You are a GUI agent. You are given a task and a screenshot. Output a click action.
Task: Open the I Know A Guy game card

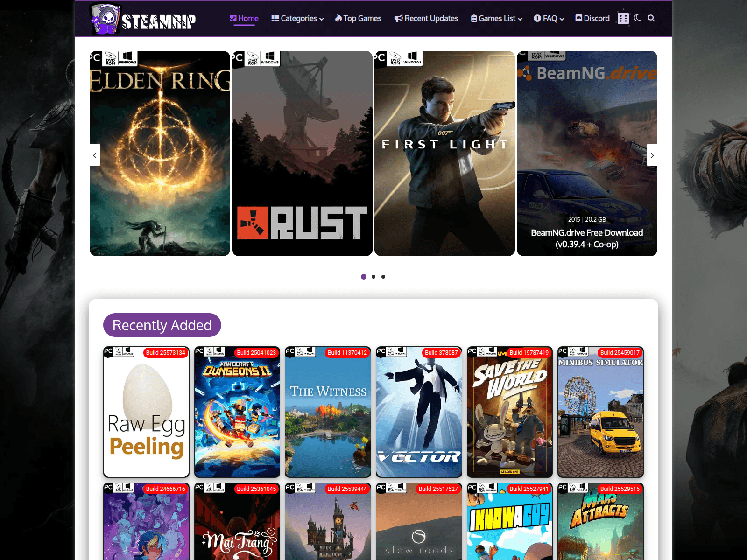tap(510, 521)
